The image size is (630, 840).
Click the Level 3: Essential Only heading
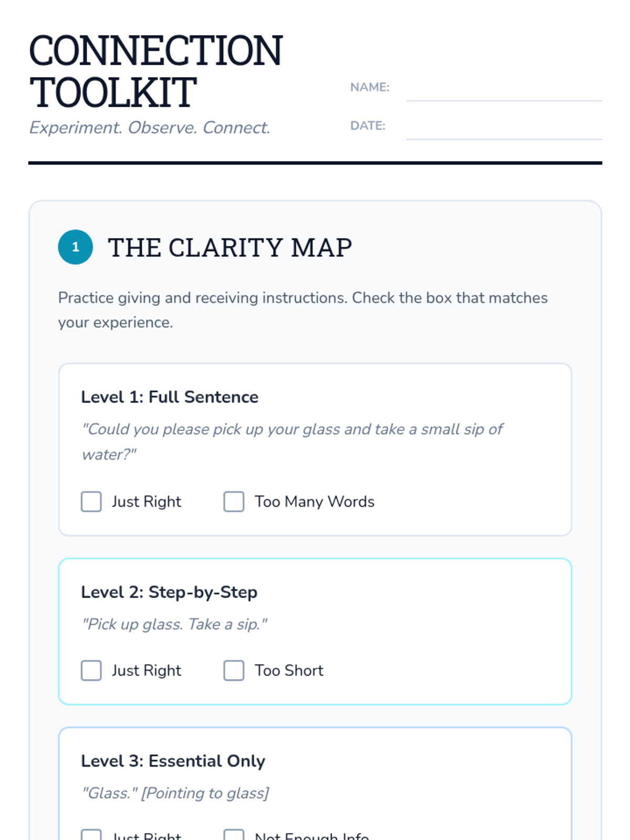pyautogui.click(x=173, y=761)
